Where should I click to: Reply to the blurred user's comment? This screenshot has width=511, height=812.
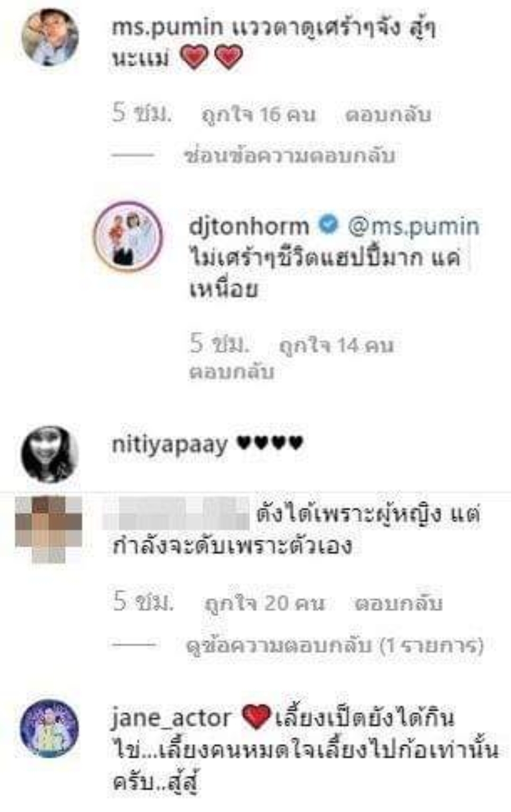(398, 603)
